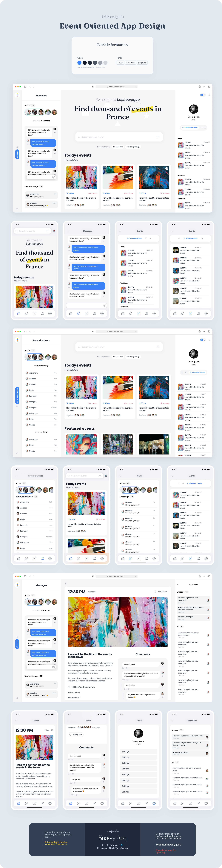Open the www.snowy.pro portfolio link
The height and width of the screenshot is (868, 222).
click(169, 844)
